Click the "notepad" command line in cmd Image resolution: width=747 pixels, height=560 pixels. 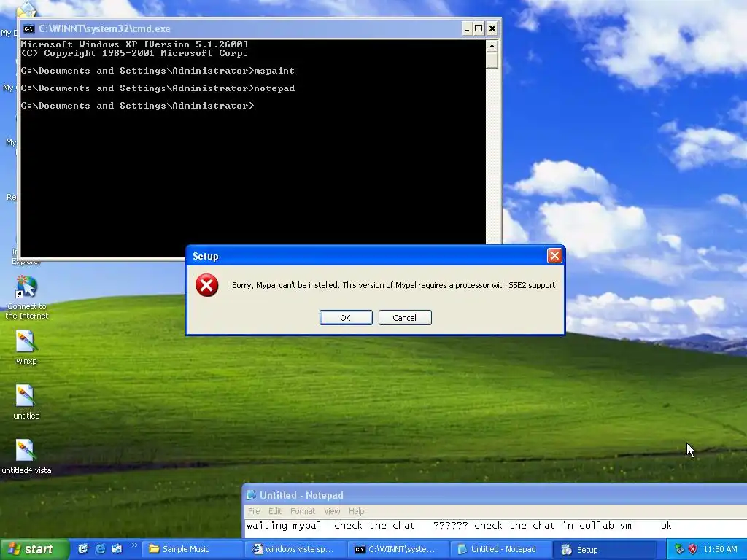coord(158,88)
